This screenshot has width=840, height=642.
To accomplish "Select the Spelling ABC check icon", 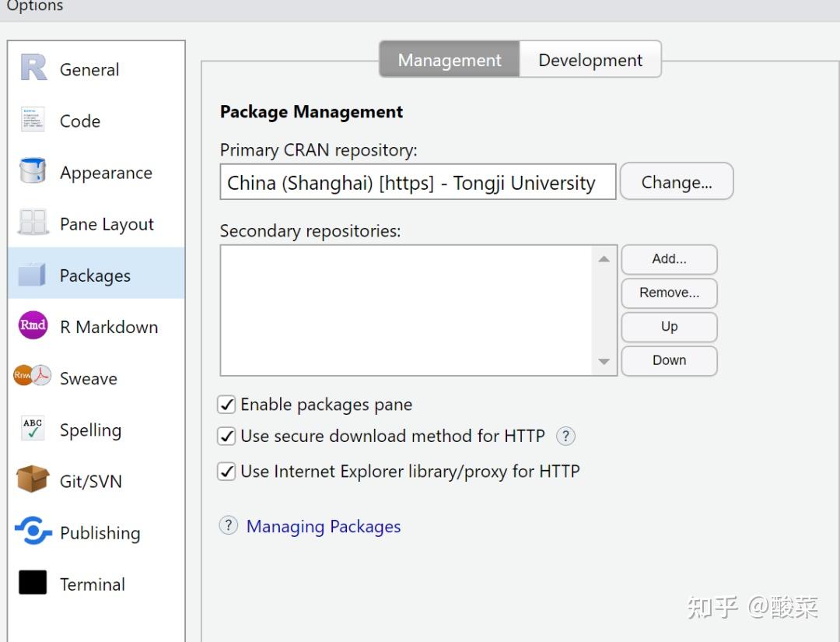I will 33,429.
